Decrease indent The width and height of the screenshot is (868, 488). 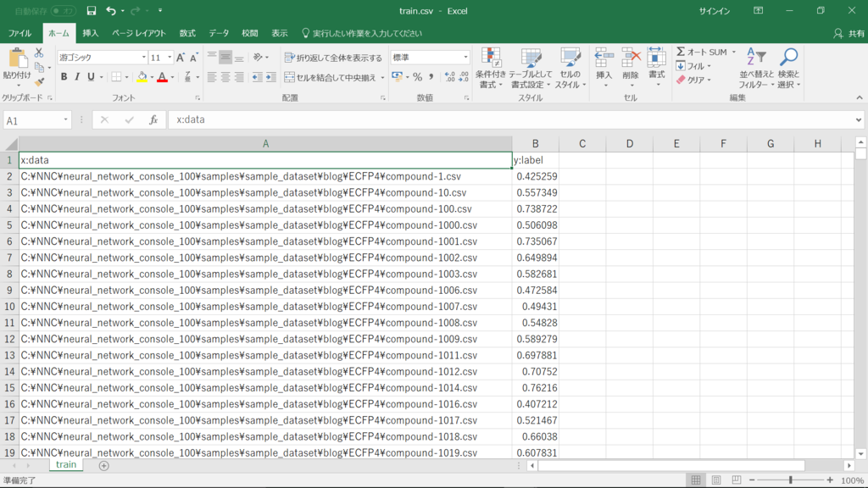(x=258, y=77)
